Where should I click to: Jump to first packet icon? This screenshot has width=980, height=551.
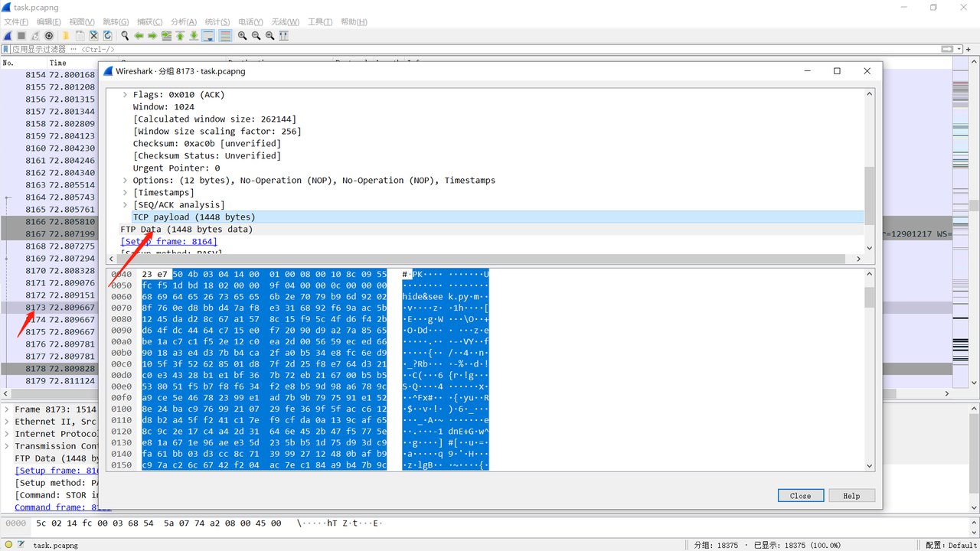(x=180, y=36)
